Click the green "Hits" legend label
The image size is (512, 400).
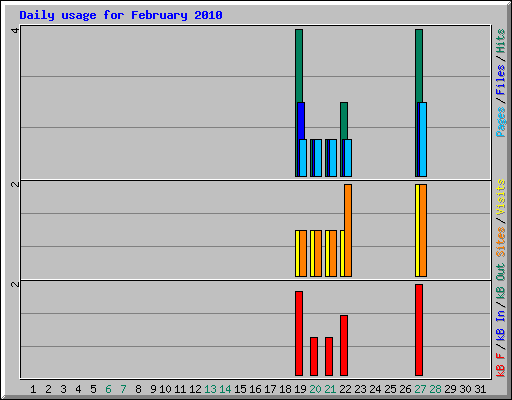[x=500, y=41]
